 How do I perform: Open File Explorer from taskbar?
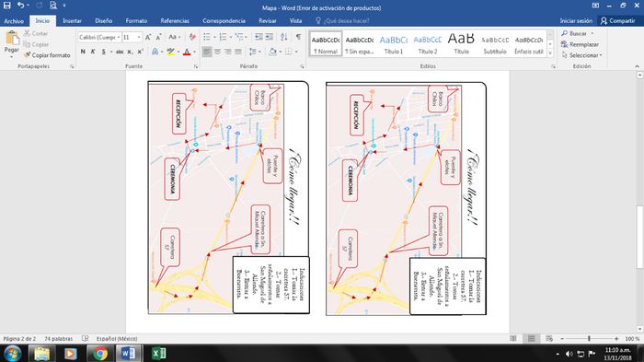tap(41, 354)
